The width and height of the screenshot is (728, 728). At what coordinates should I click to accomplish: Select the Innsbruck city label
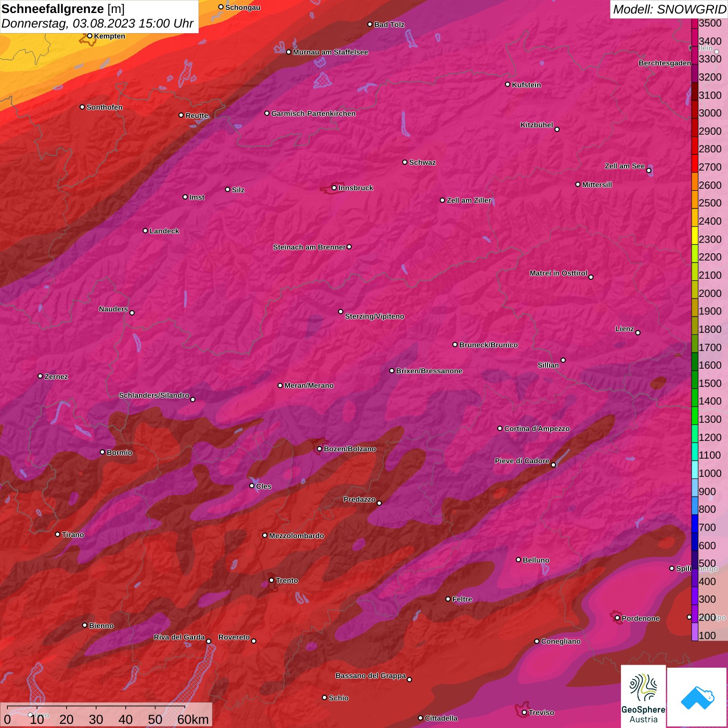tap(356, 188)
